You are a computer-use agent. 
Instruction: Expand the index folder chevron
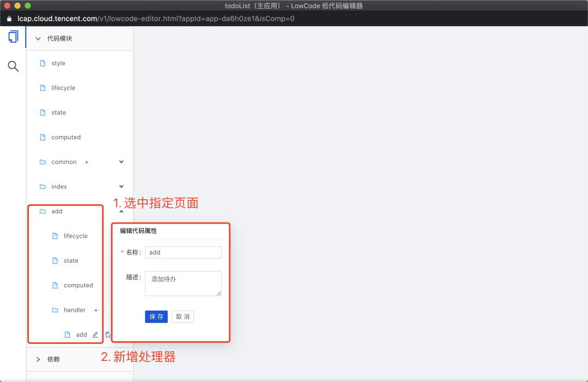coord(121,186)
